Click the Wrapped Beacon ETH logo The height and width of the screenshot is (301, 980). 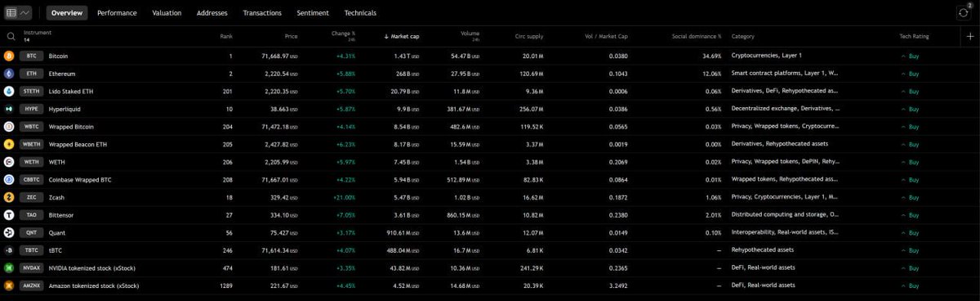click(x=9, y=144)
